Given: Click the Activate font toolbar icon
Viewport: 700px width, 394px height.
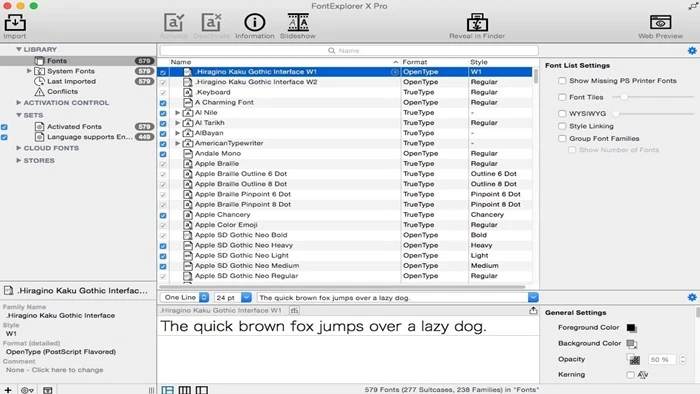Looking at the screenshot, I should point(174,26).
